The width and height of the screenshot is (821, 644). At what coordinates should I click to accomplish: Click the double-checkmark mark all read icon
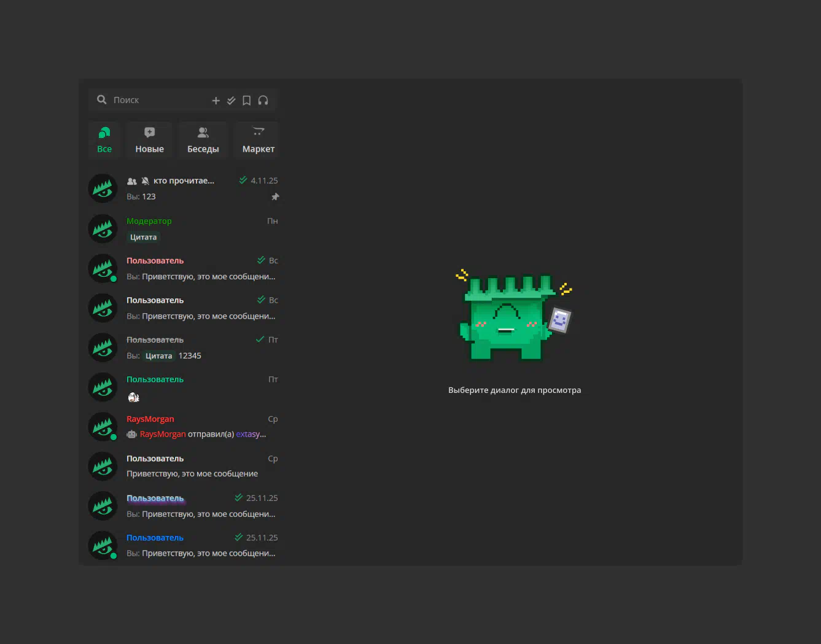tap(232, 101)
